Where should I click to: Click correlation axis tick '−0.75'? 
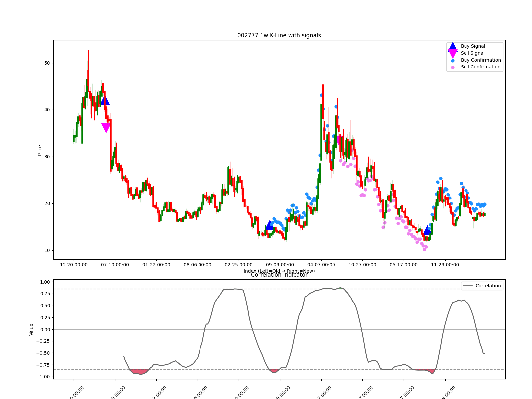click(43, 365)
